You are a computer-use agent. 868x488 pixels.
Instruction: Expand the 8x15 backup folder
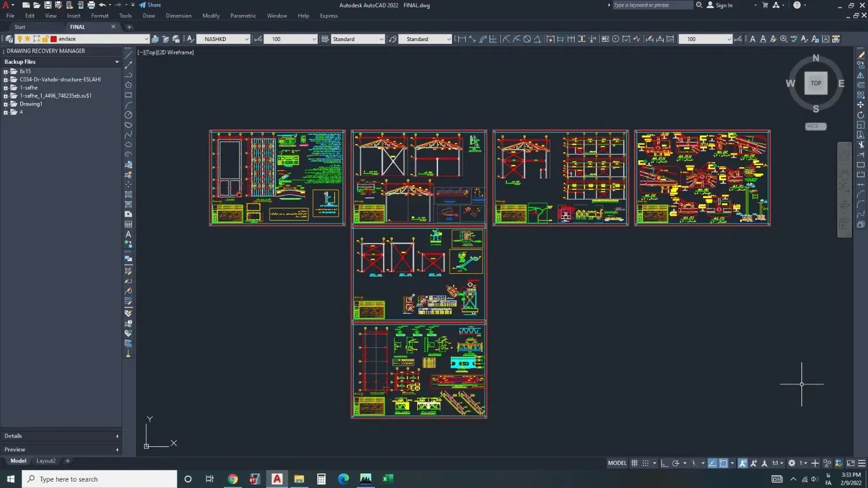[6, 72]
